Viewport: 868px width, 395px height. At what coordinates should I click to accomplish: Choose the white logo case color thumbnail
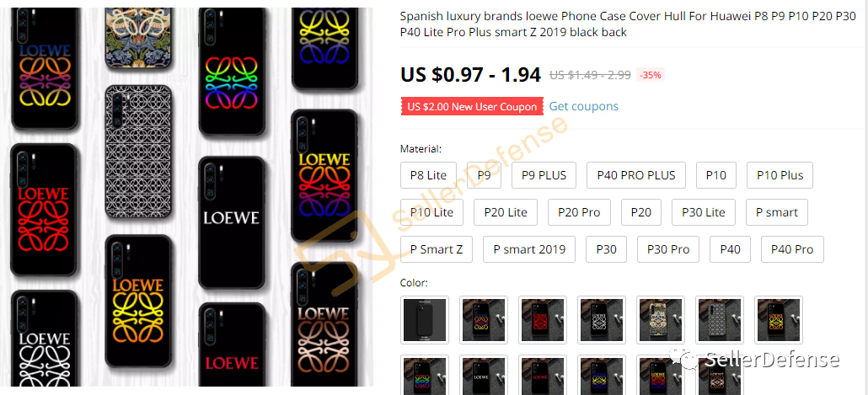pyautogui.click(x=602, y=320)
